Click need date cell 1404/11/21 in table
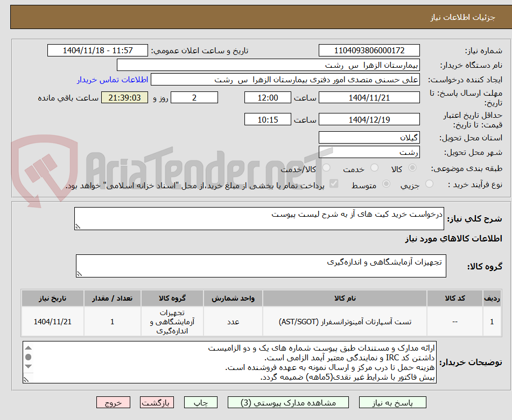This screenshot has height=420, width=512. point(53,322)
